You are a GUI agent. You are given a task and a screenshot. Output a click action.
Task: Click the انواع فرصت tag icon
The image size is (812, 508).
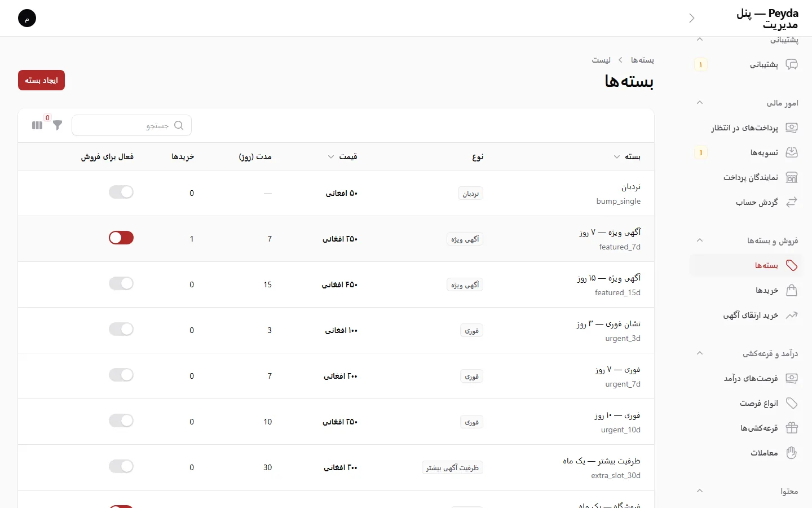(792, 403)
